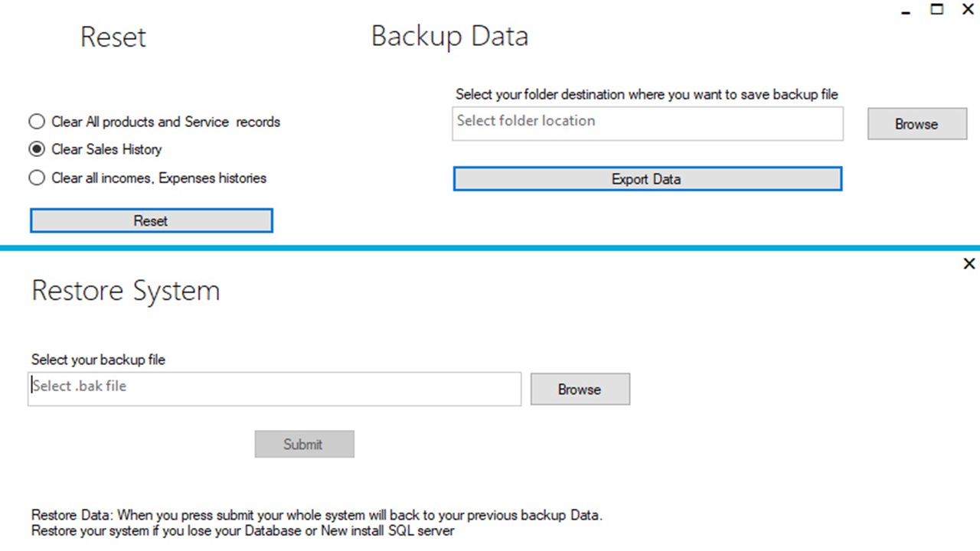
Task: Browse for backup folder destination
Action: (x=916, y=124)
